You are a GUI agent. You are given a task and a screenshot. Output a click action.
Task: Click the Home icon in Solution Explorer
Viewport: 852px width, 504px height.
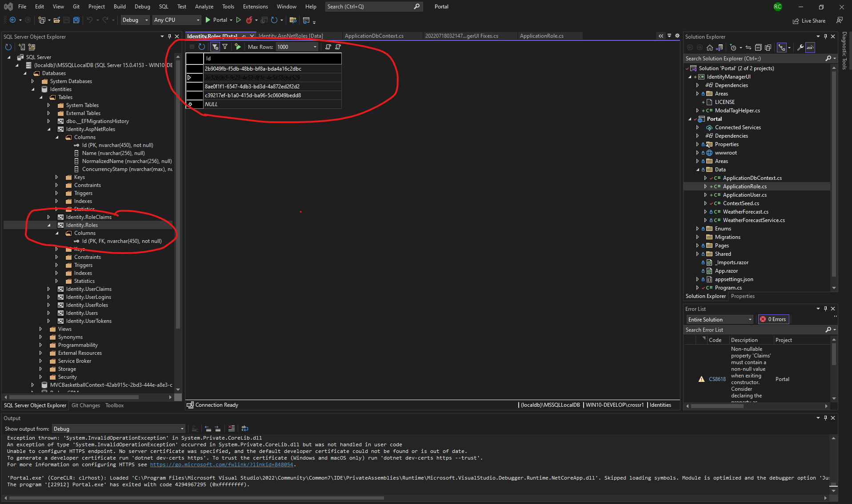710,48
